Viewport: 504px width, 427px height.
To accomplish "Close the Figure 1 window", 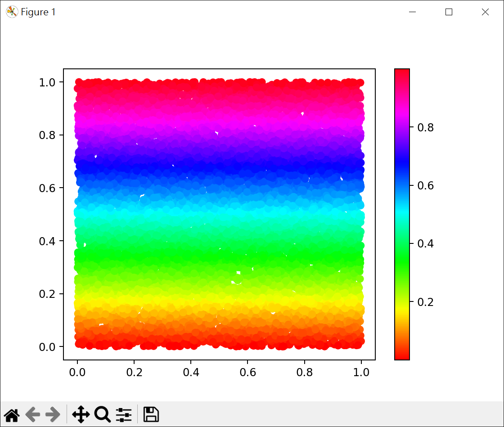I will [x=485, y=12].
